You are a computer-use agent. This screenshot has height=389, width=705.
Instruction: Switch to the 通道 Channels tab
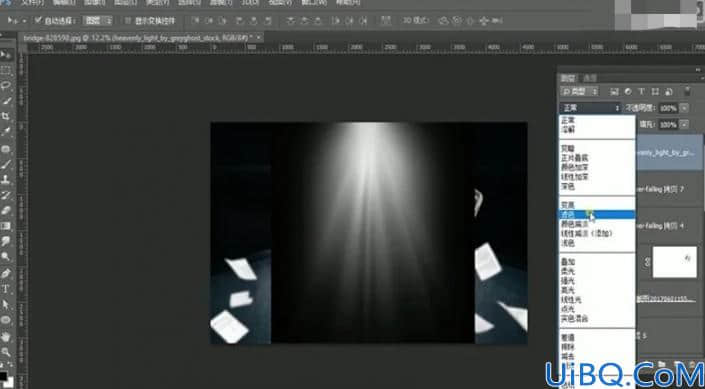(589, 78)
